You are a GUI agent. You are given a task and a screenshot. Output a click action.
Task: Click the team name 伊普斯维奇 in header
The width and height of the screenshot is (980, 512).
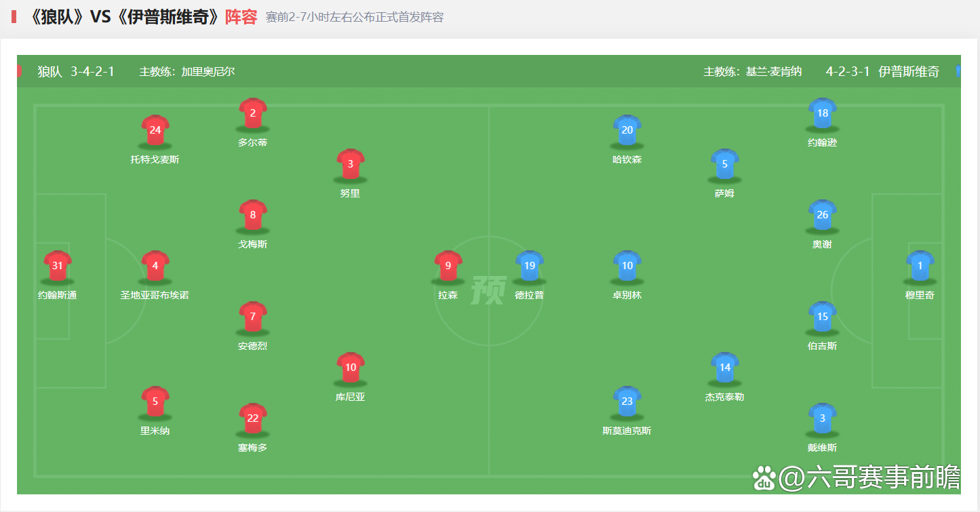909,71
